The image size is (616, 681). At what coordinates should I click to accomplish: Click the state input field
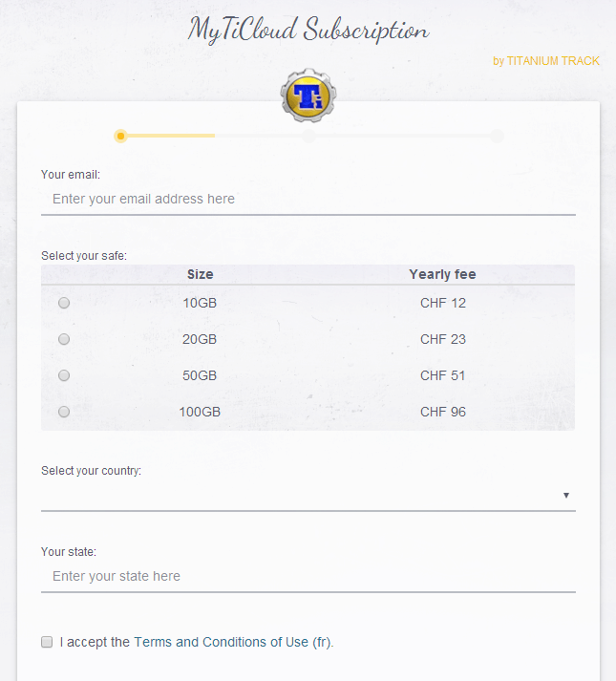coord(308,576)
